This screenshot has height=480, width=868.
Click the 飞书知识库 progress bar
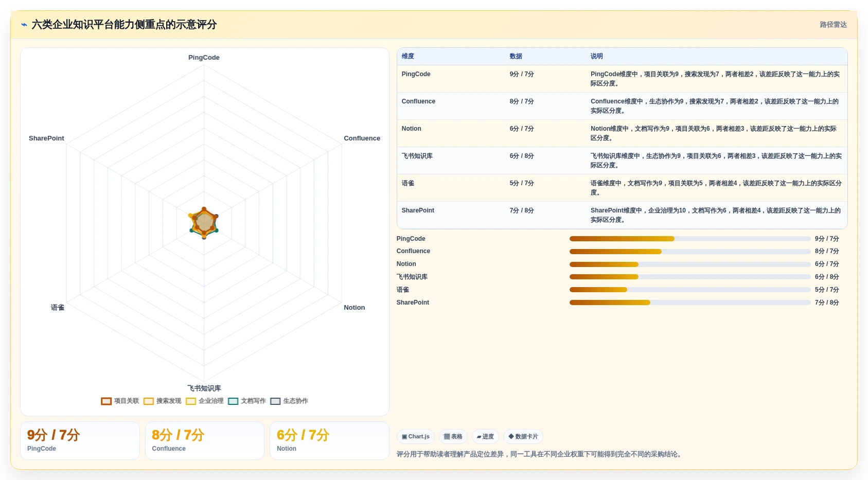click(x=690, y=277)
